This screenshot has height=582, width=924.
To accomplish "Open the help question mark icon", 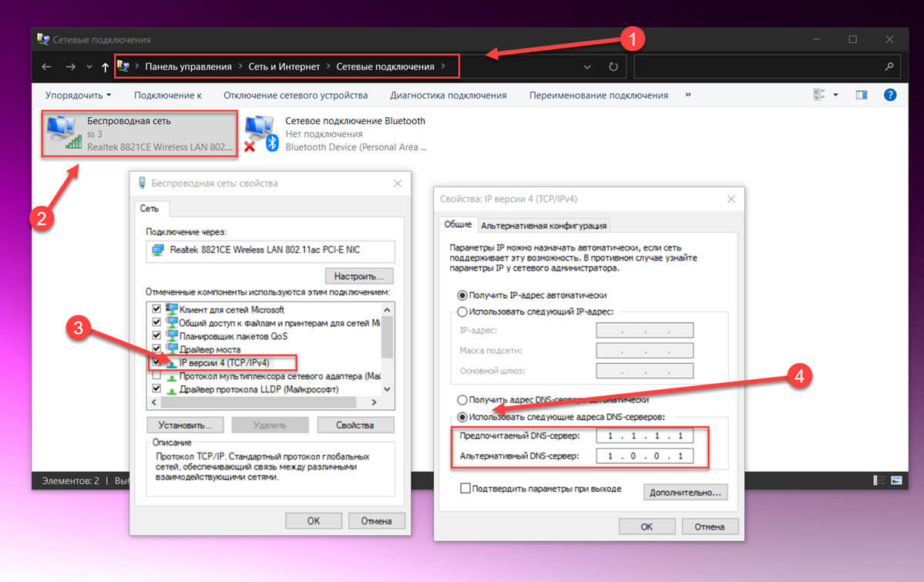I will point(890,95).
